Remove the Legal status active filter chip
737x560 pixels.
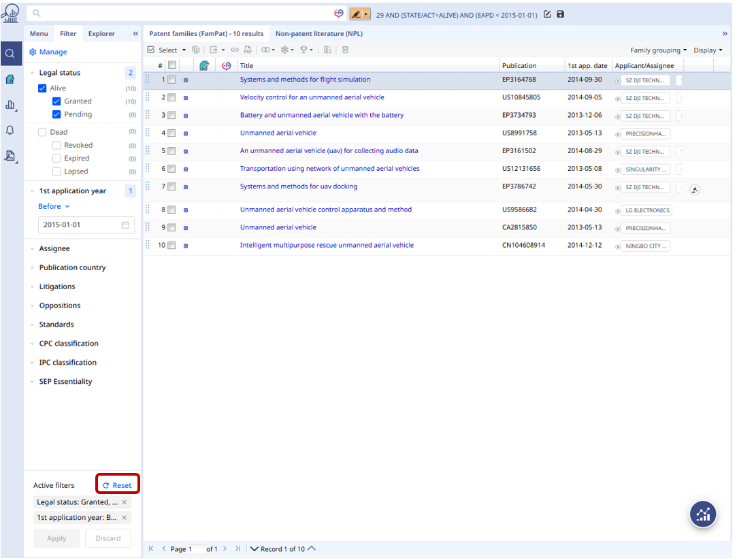click(124, 502)
